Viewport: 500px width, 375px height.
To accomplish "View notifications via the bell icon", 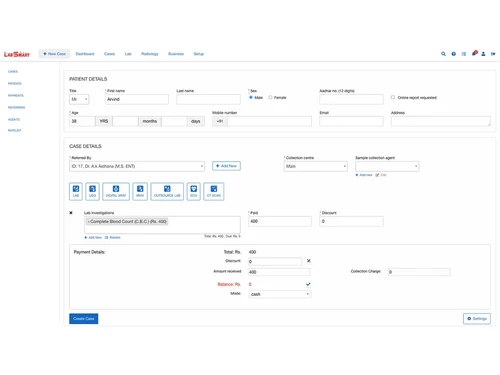I will tap(474, 53).
